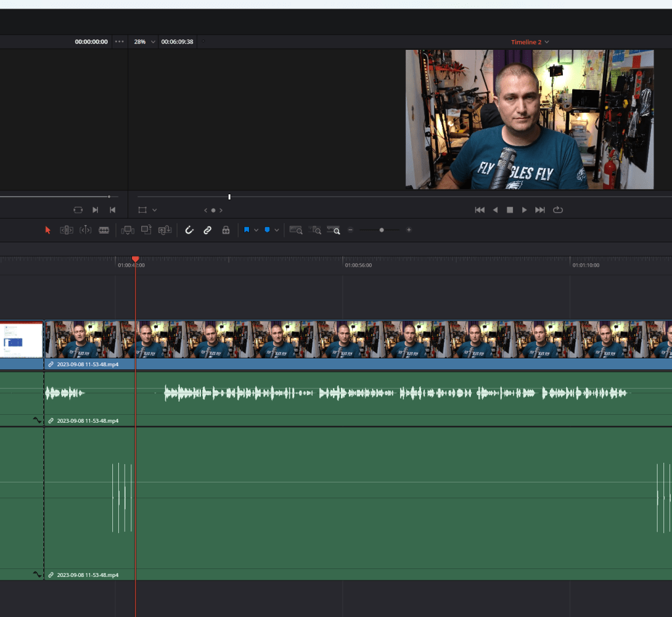Click the source viewer scrubber handle
The height and width of the screenshot is (617, 672).
pos(109,197)
